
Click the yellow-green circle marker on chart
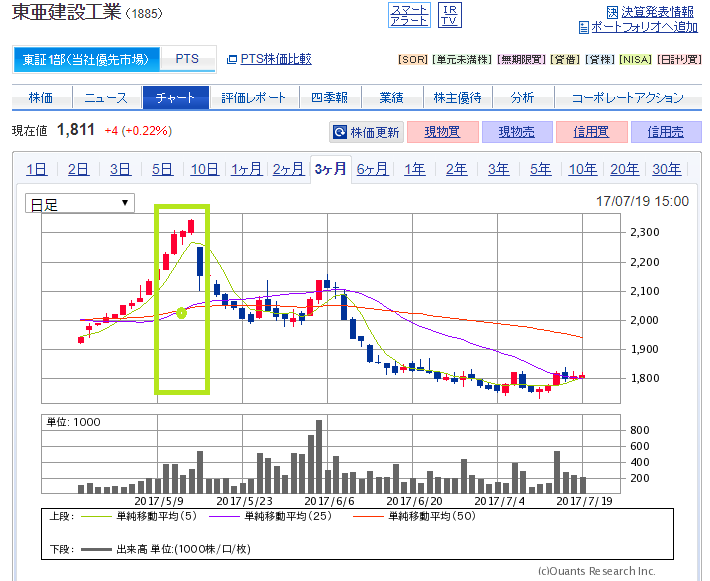182,313
